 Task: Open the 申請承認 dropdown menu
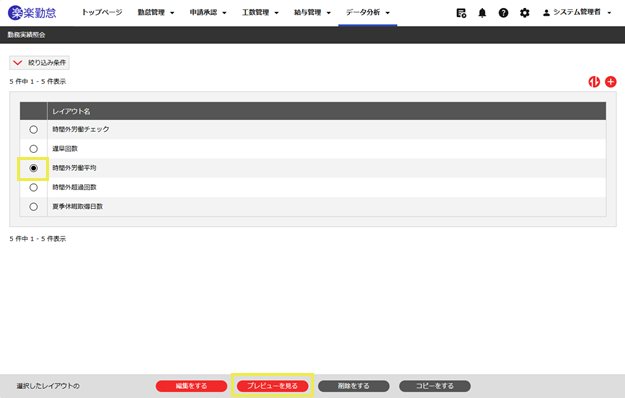(208, 13)
